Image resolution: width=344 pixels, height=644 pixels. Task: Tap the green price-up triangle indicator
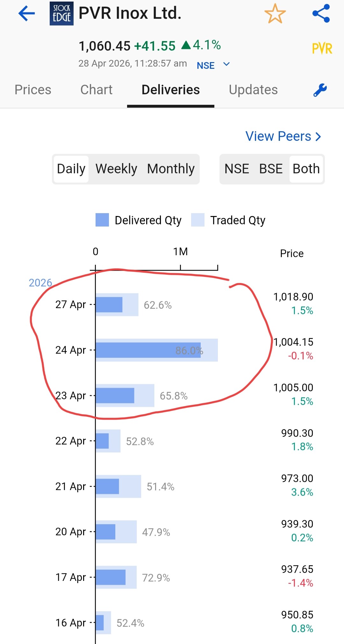(186, 45)
